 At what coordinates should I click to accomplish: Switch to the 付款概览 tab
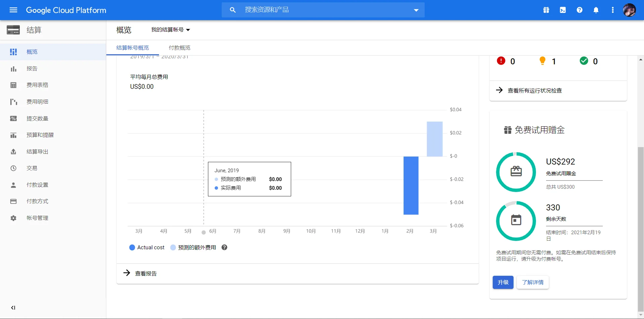click(x=179, y=48)
